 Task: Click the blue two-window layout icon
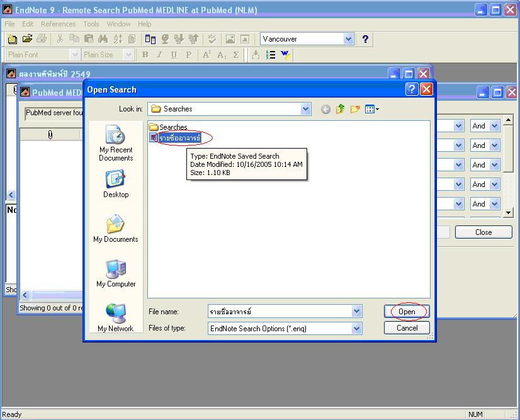(x=150, y=39)
